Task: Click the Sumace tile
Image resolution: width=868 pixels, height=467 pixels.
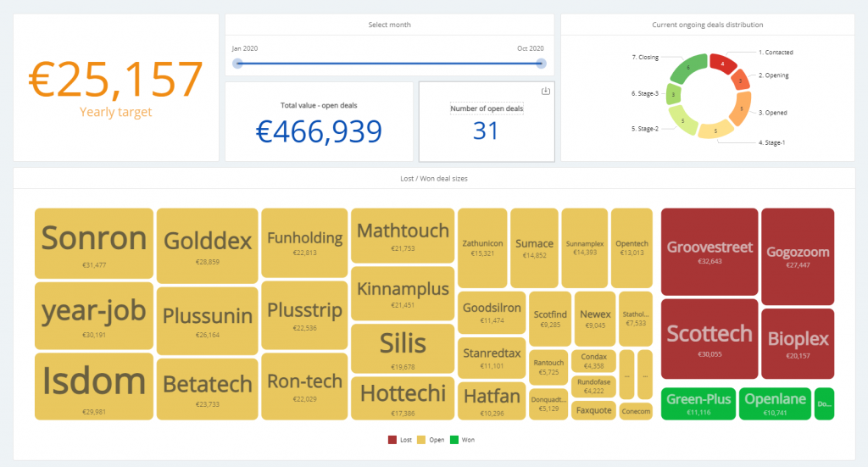Action: coord(534,247)
